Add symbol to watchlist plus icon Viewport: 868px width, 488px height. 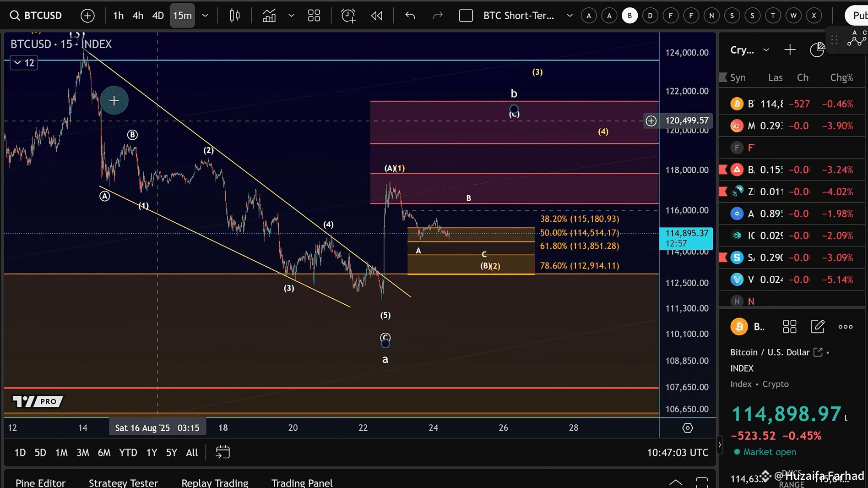click(790, 50)
